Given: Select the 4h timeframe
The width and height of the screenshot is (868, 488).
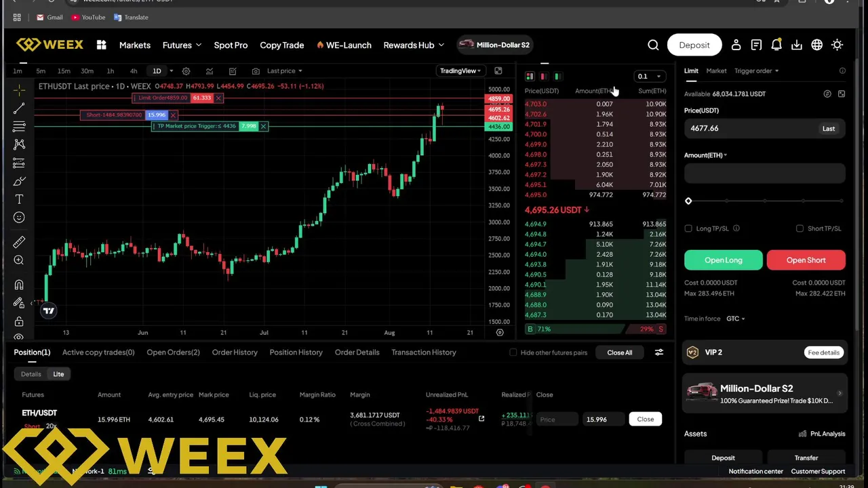Looking at the screenshot, I should (134, 71).
